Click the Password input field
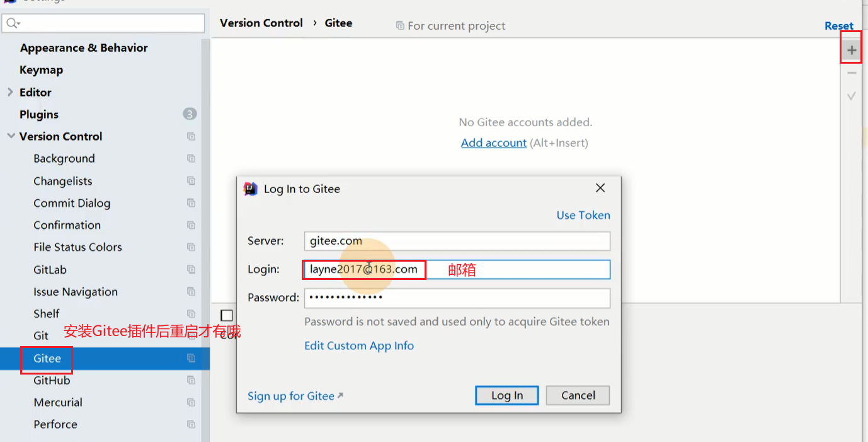This screenshot has width=868, height=442. click(x=457, y=298)
